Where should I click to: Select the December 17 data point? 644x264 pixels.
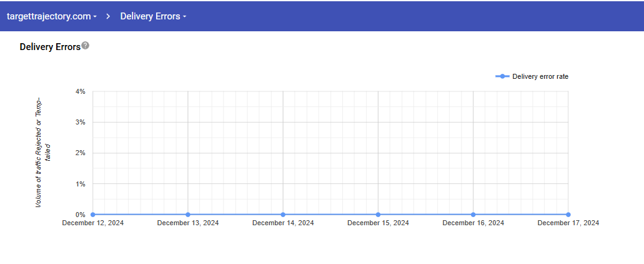pos(568,215)
